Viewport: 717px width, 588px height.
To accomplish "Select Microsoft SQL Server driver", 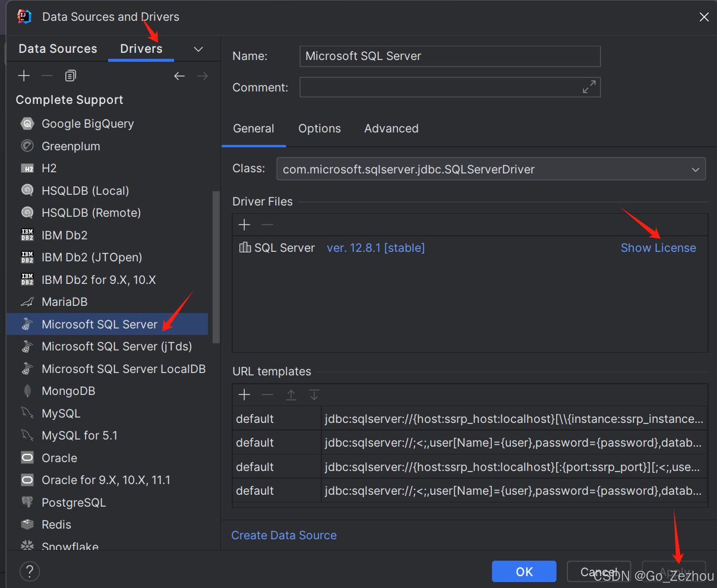I will [x=107, y=324].
